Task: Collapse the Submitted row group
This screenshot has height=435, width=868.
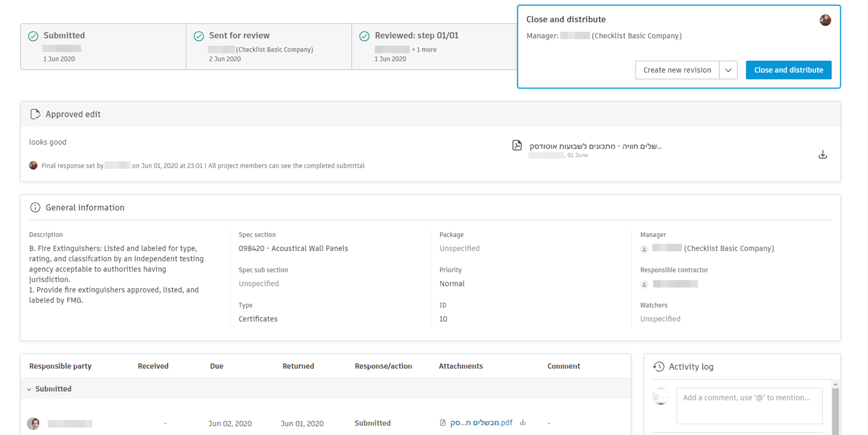Action: (29, 389)
